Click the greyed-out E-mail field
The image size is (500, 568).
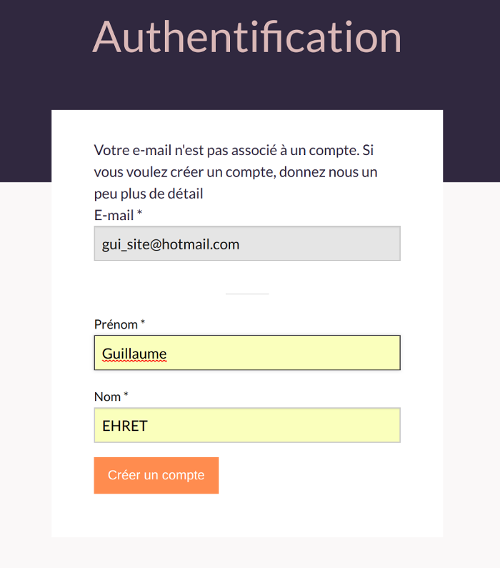coord(247,243)
